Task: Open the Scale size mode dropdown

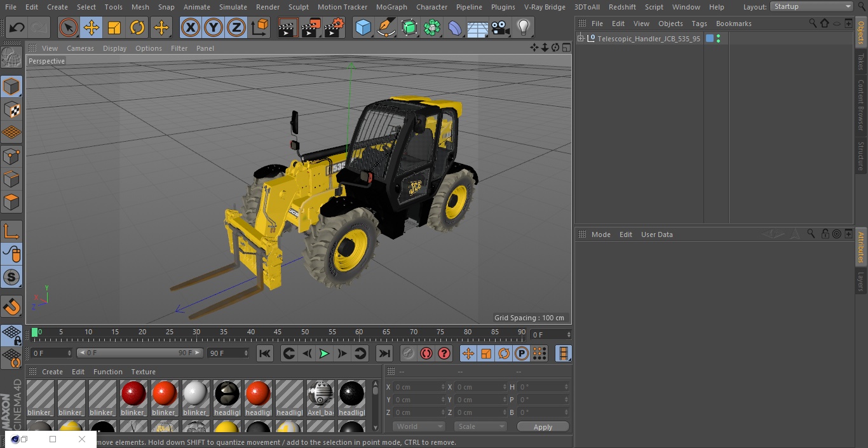Action: tap(480, 426)
